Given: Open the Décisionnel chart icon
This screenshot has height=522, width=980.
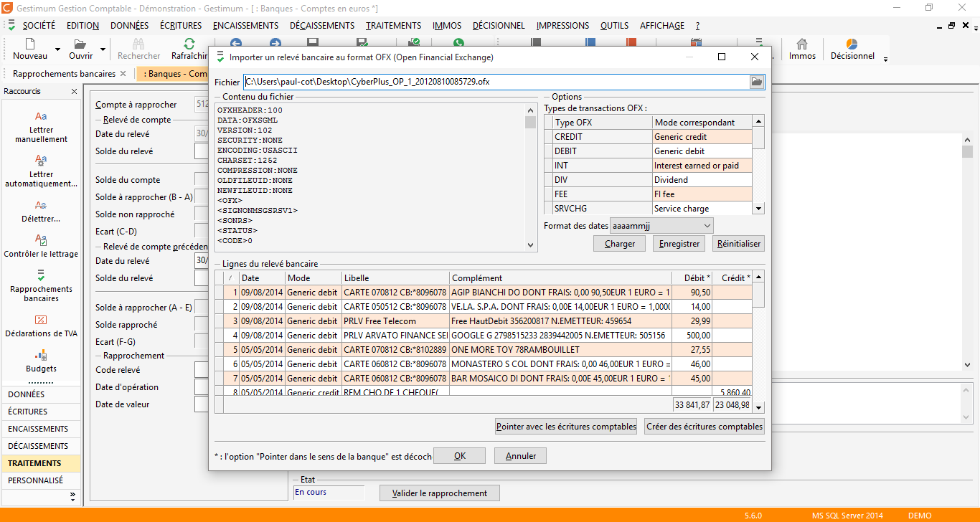Looking at the screenshot, I should pos(852,44).
